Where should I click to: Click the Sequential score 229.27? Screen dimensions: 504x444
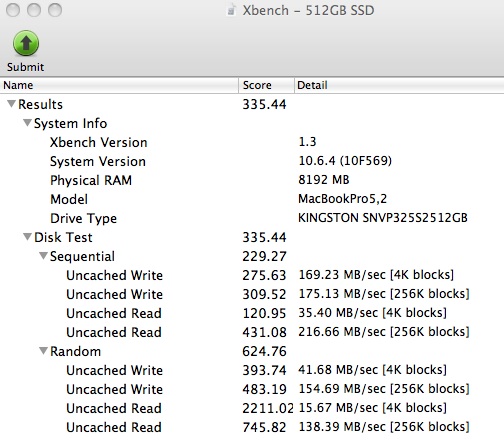click(x=264, y=256)
